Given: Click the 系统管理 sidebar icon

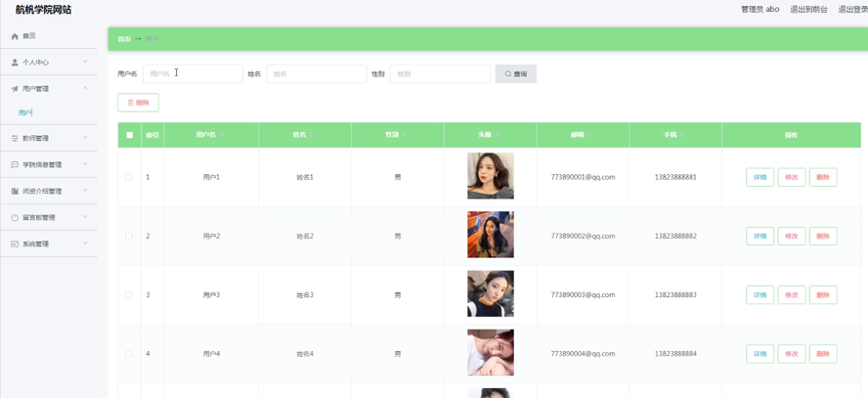Looking at the screenshot, I should pos(15,244).
